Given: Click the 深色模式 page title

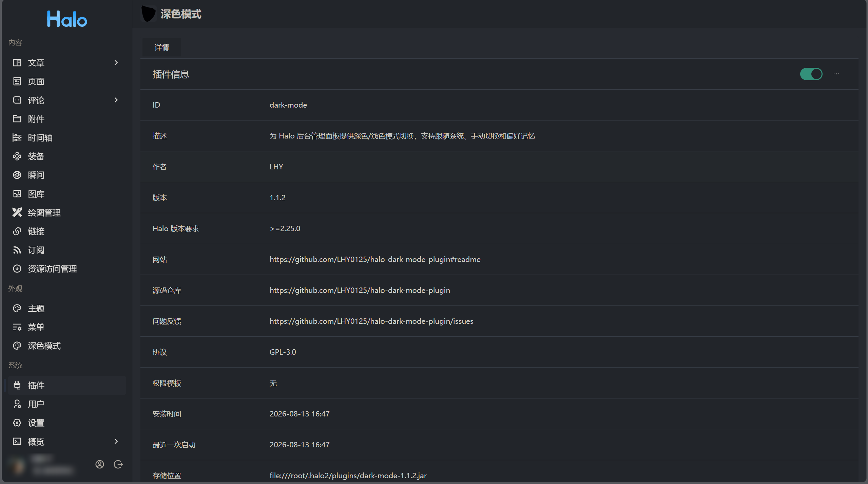Looking at the screenshot, I should (x=181, y=14).
